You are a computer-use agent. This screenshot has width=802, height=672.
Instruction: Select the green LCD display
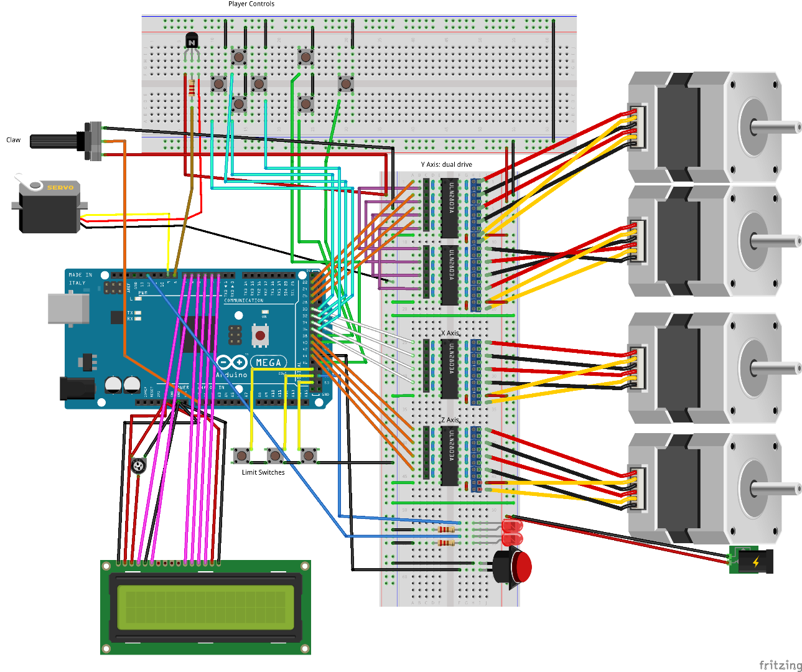click(205, 607)
